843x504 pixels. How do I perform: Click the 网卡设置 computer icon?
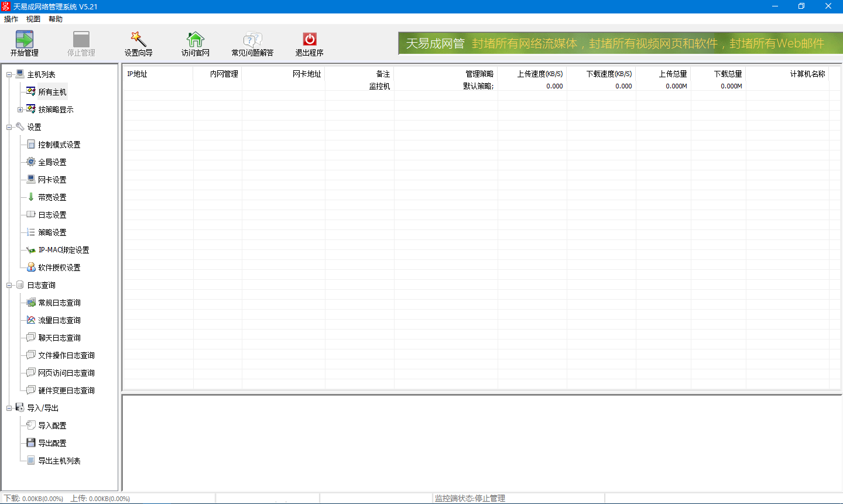(x=31, y=179)
